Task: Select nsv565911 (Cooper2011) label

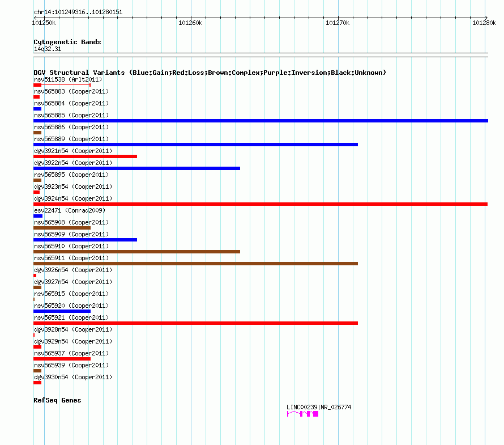Action: click(71, 258)
